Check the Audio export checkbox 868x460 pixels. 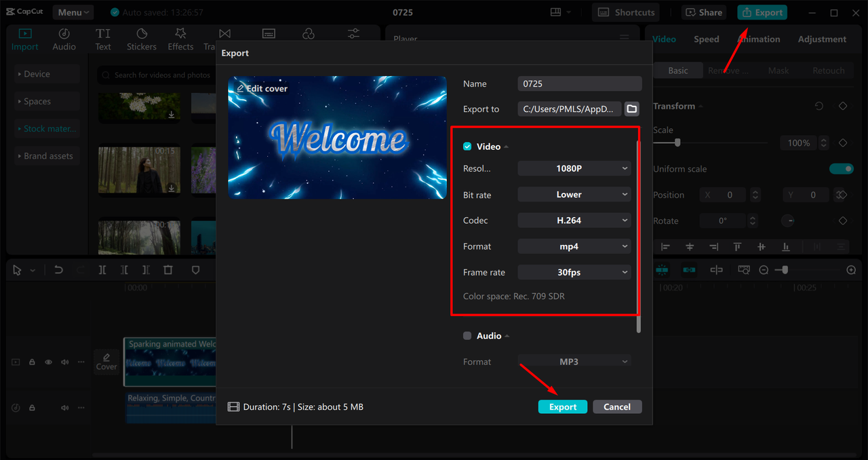click(x=467, y=336)
